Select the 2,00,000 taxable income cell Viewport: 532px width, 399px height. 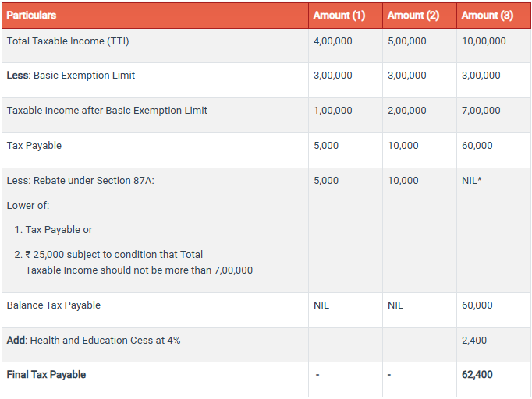(x=406, y=111)
